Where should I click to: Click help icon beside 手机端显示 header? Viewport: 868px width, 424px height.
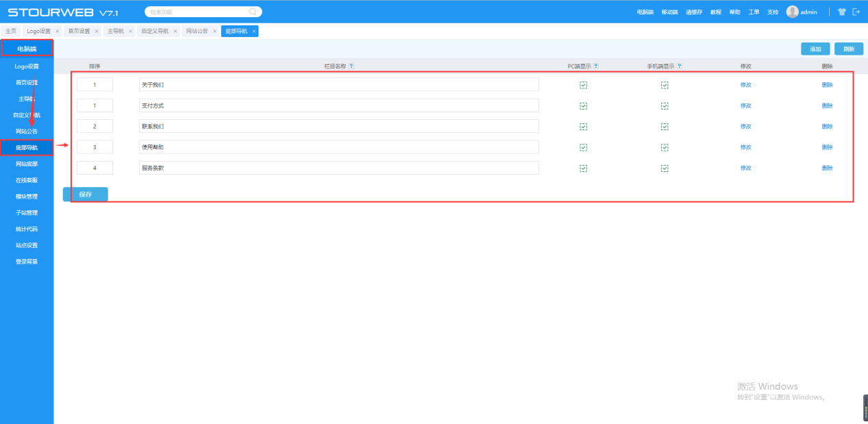point(679,66)
